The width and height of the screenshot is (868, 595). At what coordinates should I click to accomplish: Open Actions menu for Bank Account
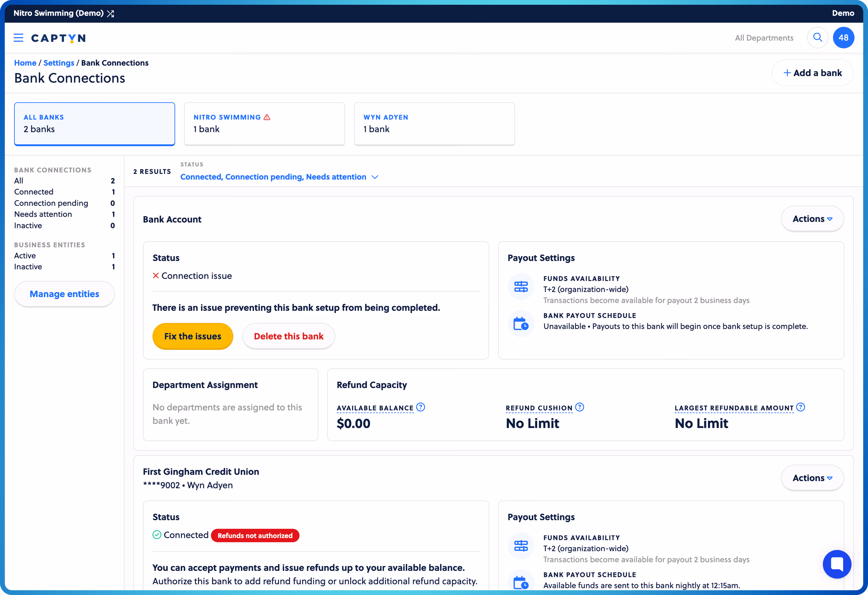coord(812,219)
